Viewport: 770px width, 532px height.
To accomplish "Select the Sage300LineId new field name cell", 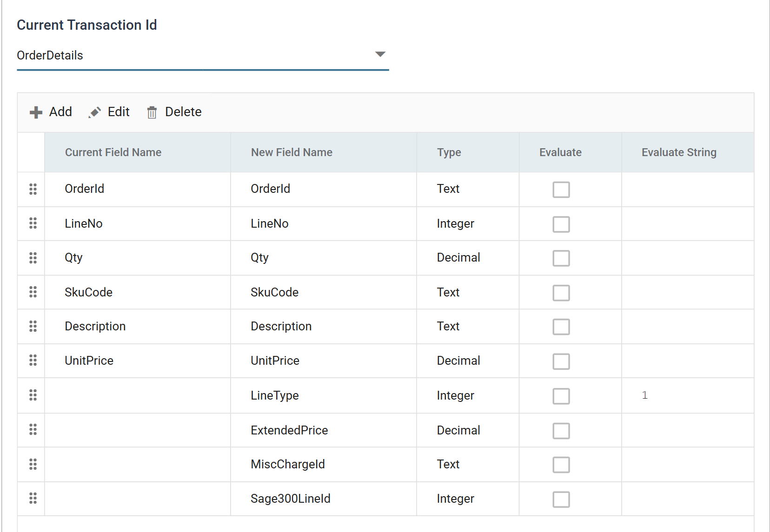I will tap(324, 499).
